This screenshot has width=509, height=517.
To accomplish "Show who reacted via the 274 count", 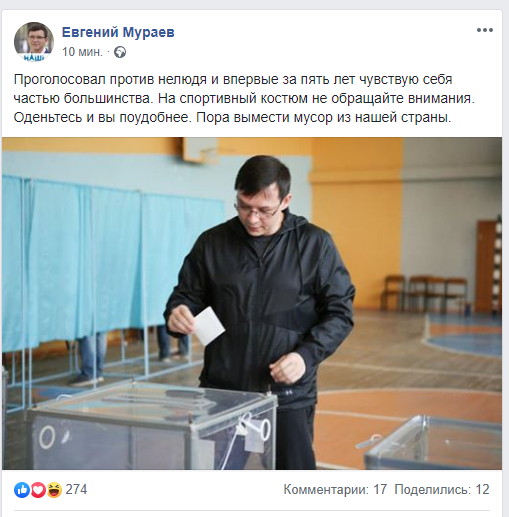I will [x=76, y=490].
